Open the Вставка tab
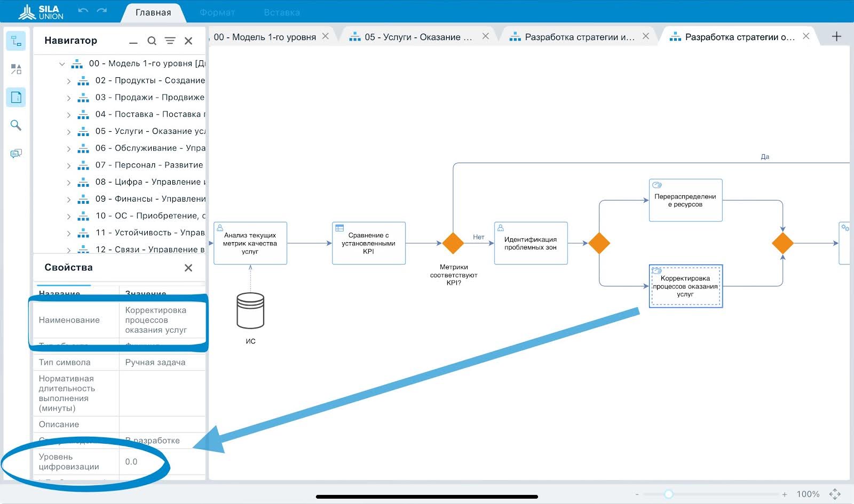 (x=282, y=12)
